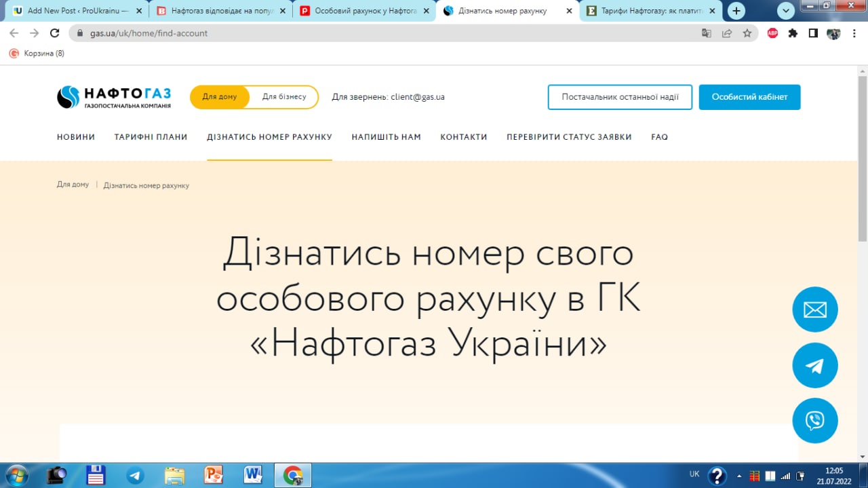Open the camera app in taskbar
The image size is (868, 488).
pos(56,475)
